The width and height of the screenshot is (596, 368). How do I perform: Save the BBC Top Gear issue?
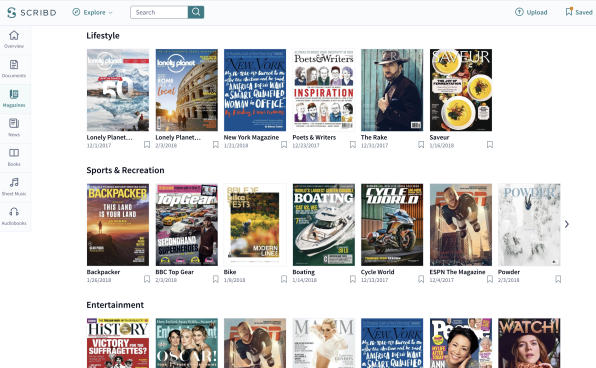(216, 279)
